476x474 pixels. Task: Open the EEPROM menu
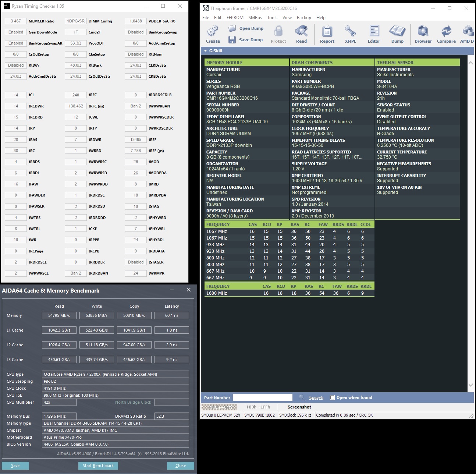(235, 18)
